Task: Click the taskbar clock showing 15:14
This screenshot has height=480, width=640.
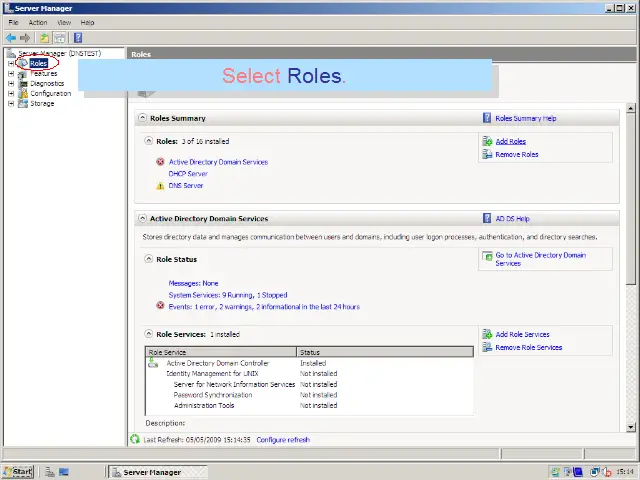Action: tap(625, 472)
